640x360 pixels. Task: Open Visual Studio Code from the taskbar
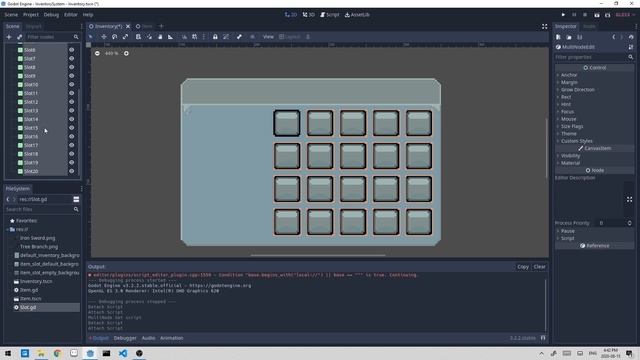tap(123, 353)
